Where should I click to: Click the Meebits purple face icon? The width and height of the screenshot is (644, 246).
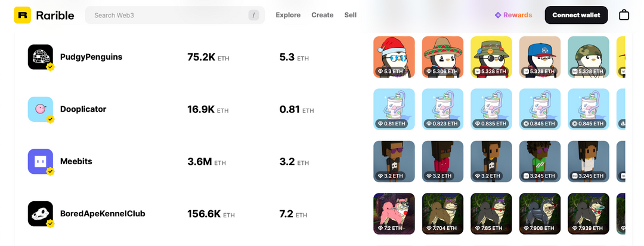[x=41, y=161]
